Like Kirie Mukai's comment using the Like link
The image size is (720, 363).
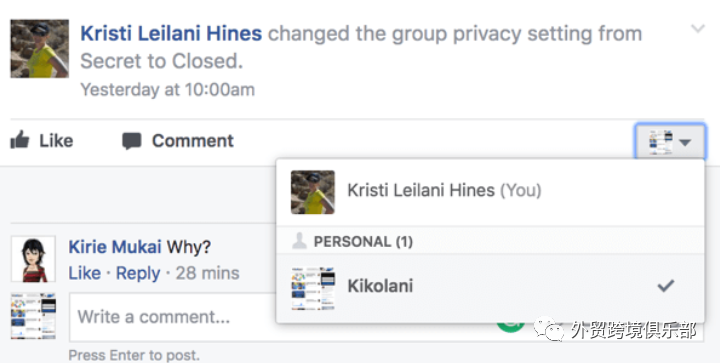84,273
